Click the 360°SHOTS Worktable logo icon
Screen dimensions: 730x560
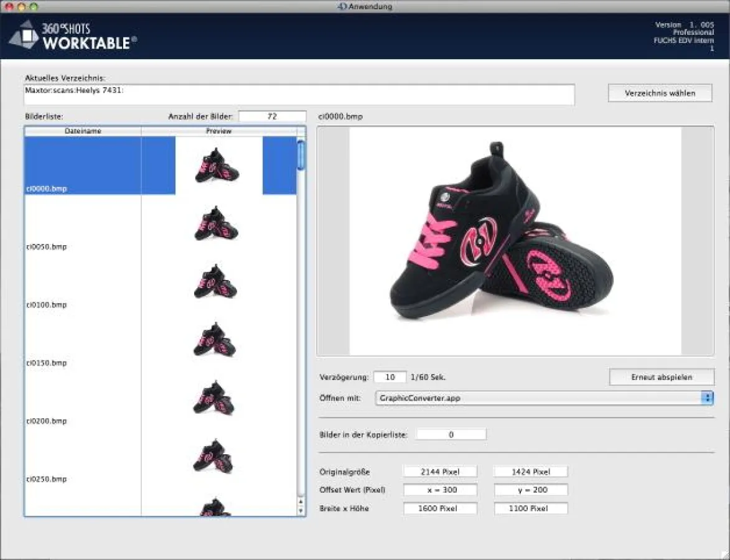pos(26,35)
